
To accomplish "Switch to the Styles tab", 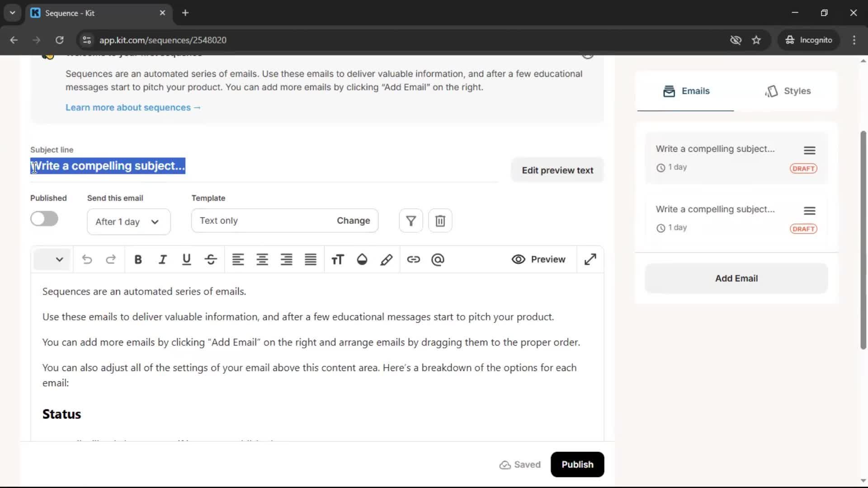I will (x=788, y=91).
